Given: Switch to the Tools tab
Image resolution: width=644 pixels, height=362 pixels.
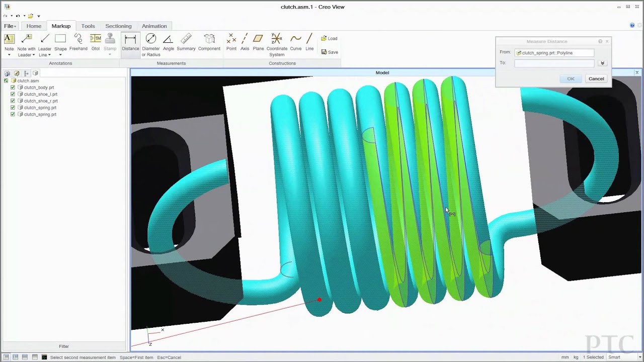Looking at the screenshot, I should click(x=88, y=26).
